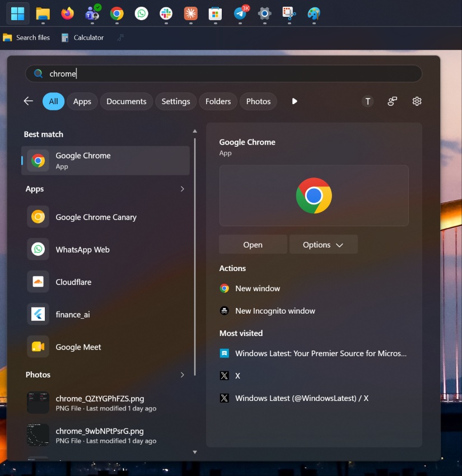
Task: Open the orange starburst app icon
Action: tap(190, 13)
